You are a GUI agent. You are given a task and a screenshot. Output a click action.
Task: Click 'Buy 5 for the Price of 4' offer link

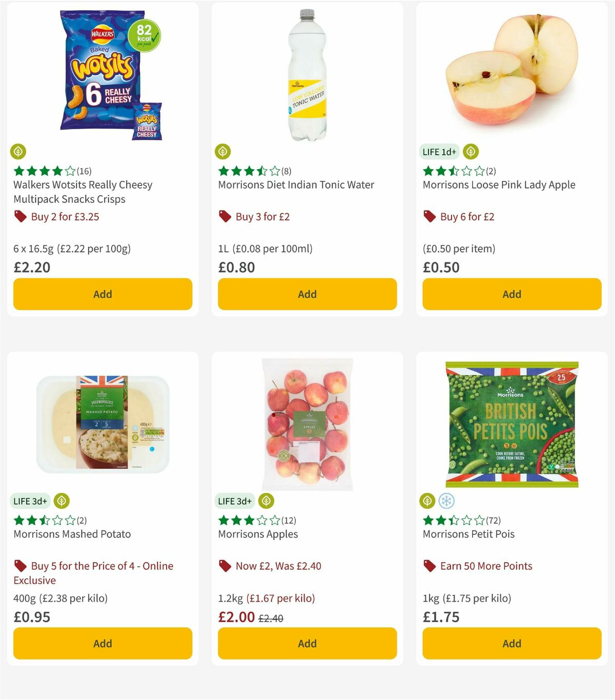click(x=102, y=566)
